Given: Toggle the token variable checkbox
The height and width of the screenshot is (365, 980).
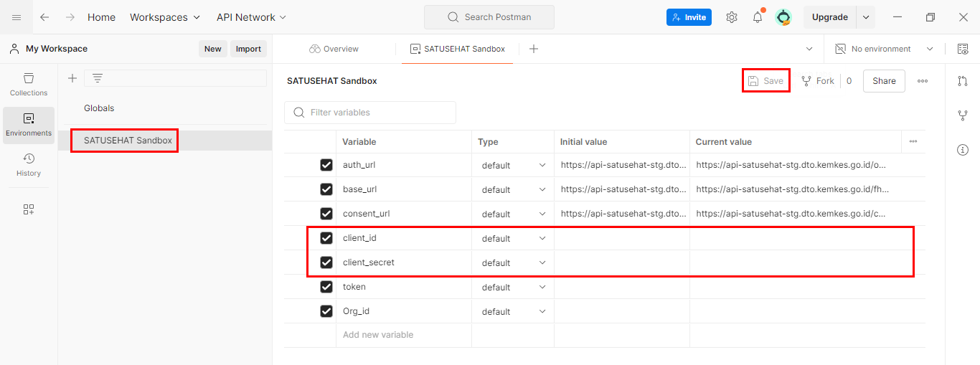Looking at the screenshot, I should (326, 287).
